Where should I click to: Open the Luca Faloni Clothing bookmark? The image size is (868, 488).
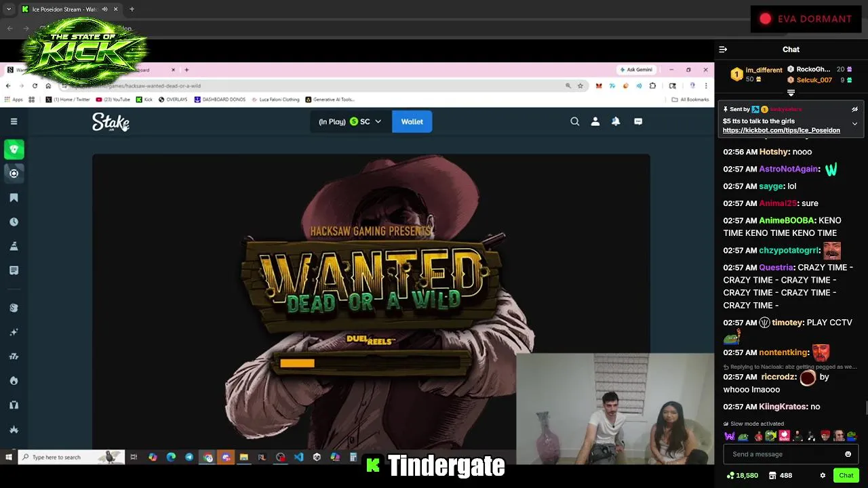[x=275, y=100]
